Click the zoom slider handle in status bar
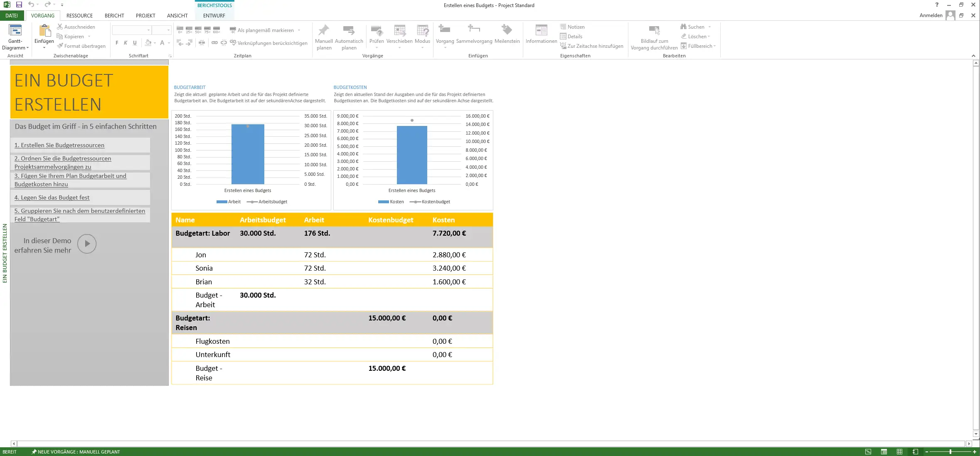Image resolution: width=980 pixels, height=456 pixels. tap(950, 451)
